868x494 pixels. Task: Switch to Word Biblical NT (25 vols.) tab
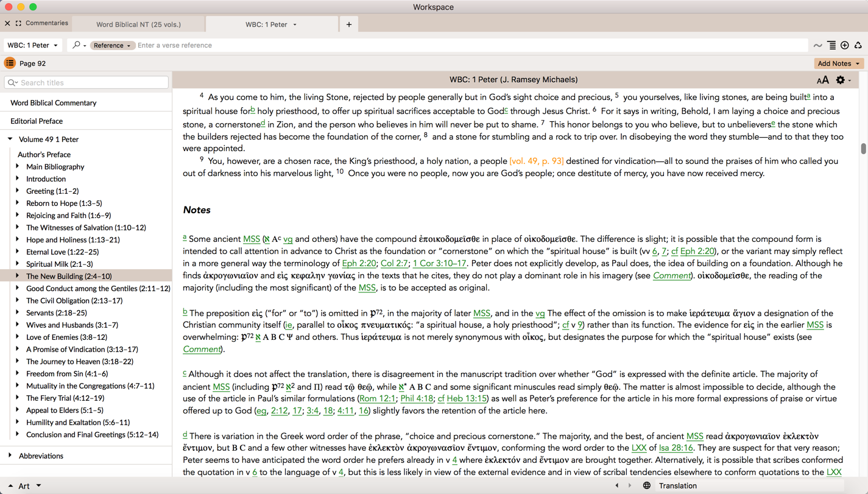click(138, 24)
